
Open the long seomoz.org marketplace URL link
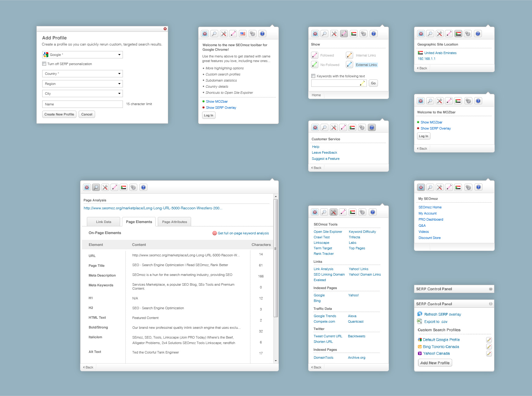tap(153, 208)
